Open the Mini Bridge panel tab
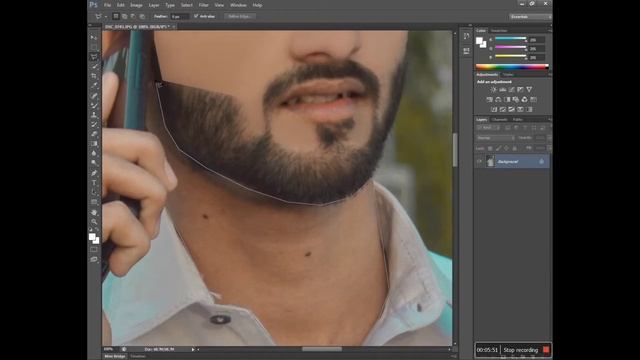This screenshot has width=640, height=360. pyautogui.click(x=115, y=356)
